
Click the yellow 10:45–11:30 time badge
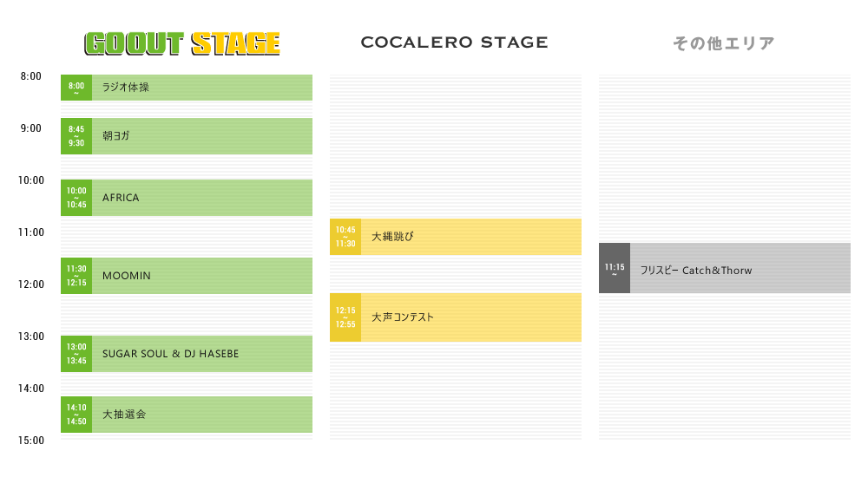pyautogui.click(x=345, y=237)
